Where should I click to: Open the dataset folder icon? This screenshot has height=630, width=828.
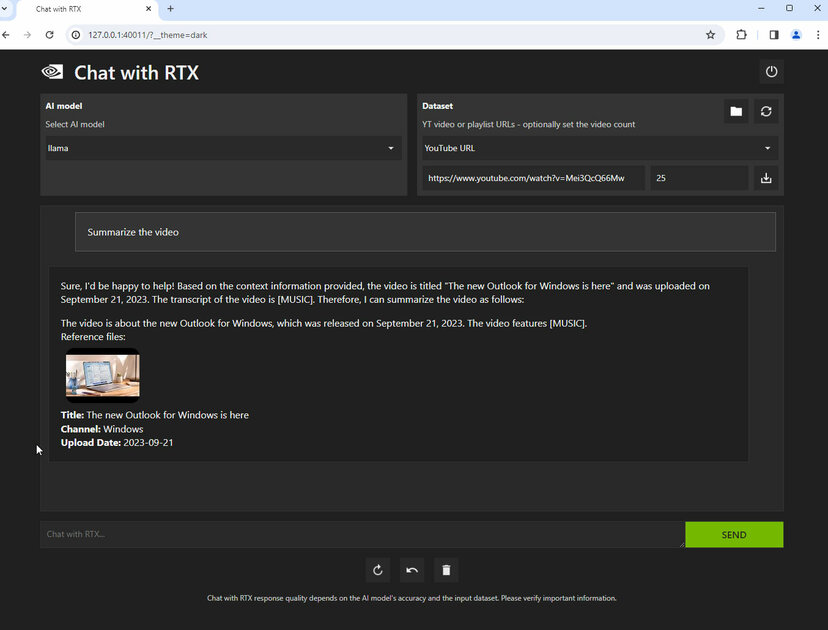coord(736,111)
